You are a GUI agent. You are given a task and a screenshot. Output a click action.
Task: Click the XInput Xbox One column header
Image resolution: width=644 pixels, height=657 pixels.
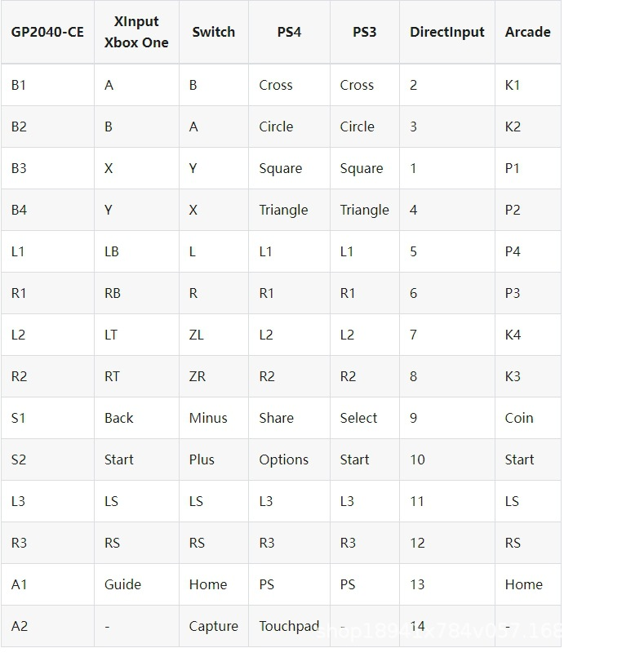point(136,33)
